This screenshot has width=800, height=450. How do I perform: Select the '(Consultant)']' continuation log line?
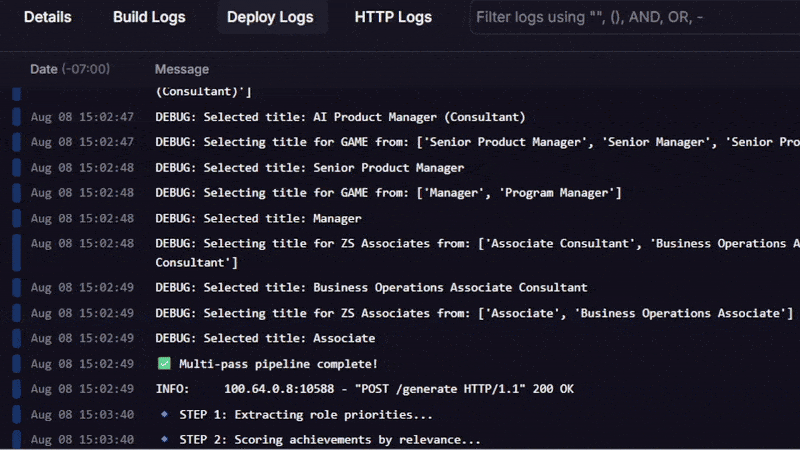click(x=203, y=91)
